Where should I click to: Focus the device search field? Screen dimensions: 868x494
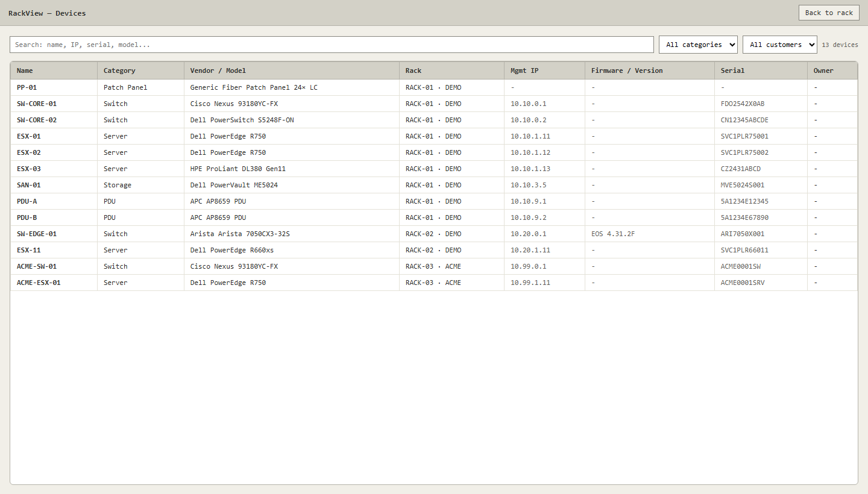click(x=332, y=45)
